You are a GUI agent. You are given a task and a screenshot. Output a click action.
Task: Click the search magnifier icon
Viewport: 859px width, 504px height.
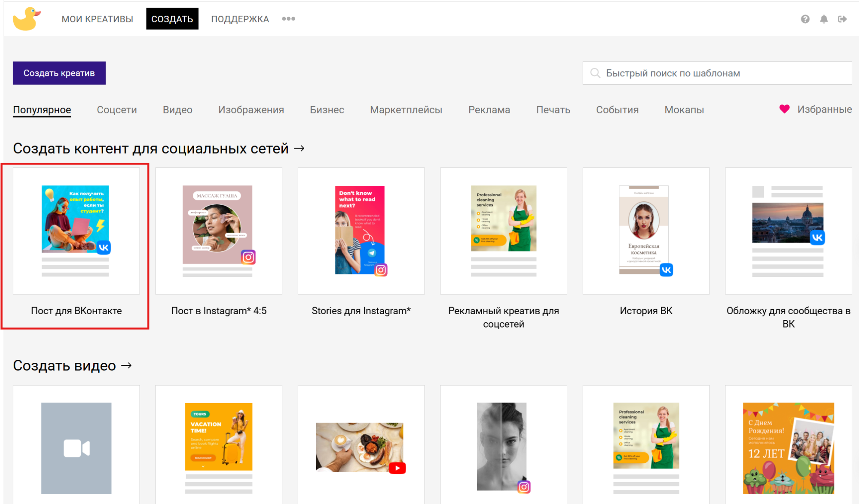(595, 73)
